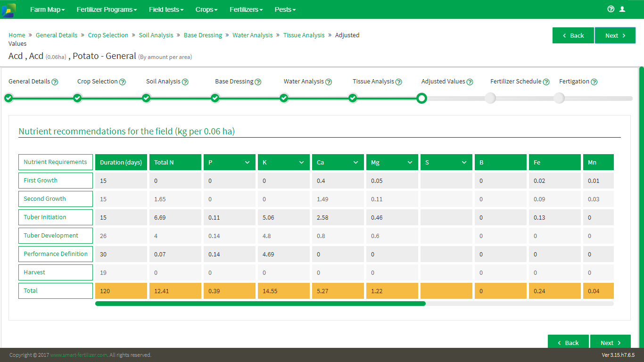Expand the P column dropdown
The image size is (644, 362).
tap(248, 163)
